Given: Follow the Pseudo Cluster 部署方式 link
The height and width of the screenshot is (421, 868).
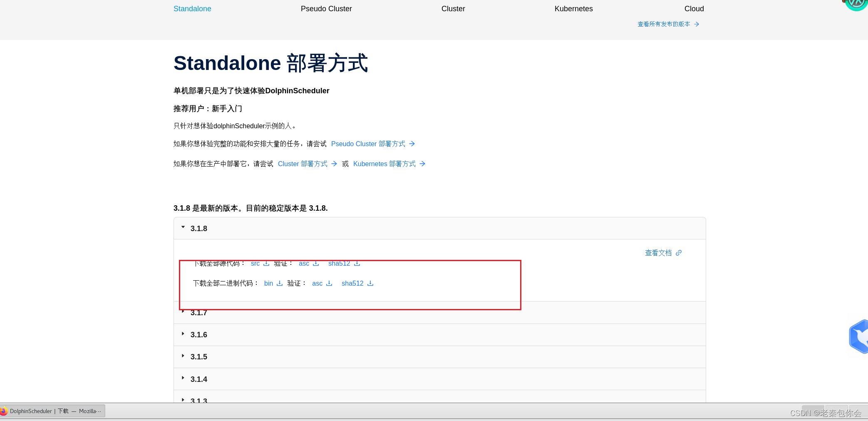Looking at the screenshot, I should (x=368, y=144).
